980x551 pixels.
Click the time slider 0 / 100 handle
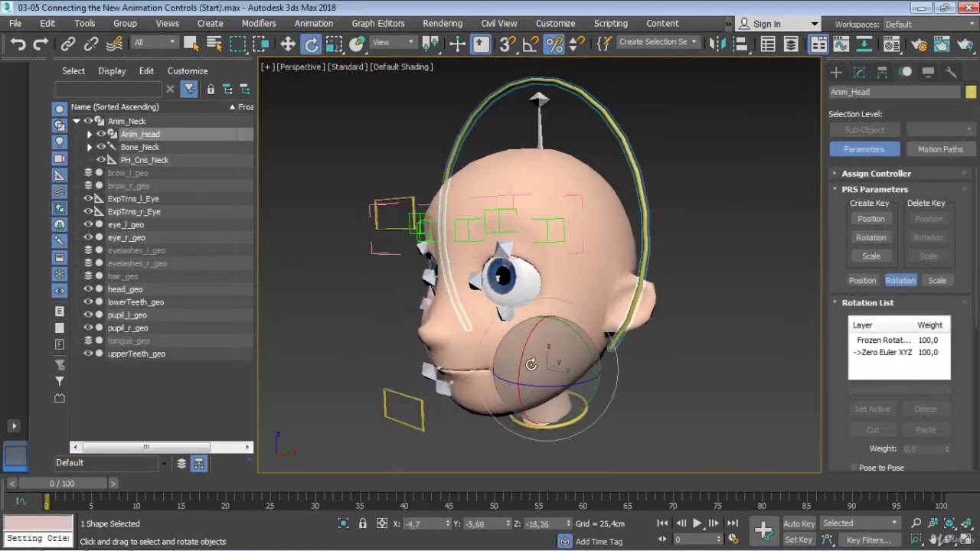[62, 484]
